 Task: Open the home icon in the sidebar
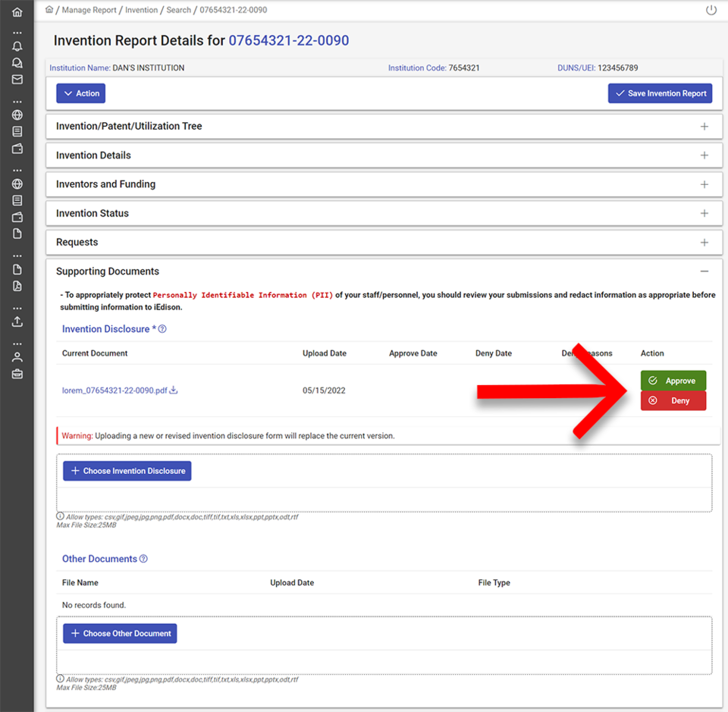tap(17, 11)
